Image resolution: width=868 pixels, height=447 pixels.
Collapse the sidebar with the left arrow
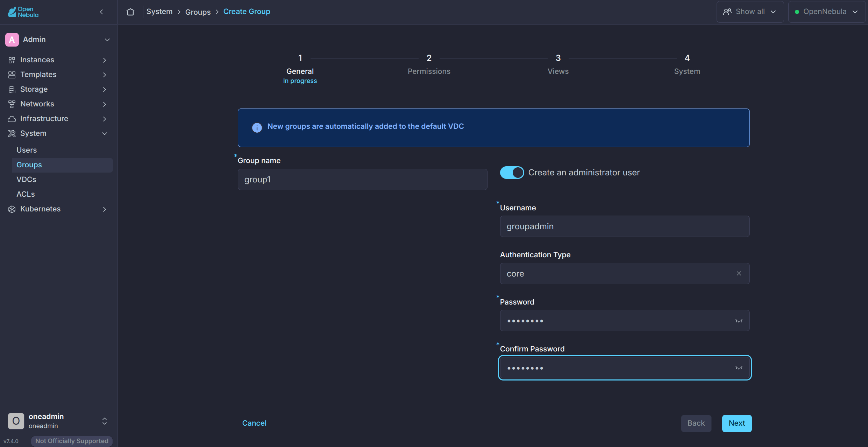click(101, 12)
